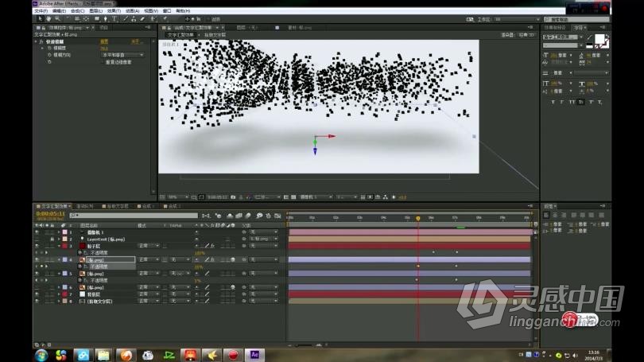Toggle visibility eye of layer 5
Image resolution: width=644 pixels, height=362 pixels.
pos(37,273)
